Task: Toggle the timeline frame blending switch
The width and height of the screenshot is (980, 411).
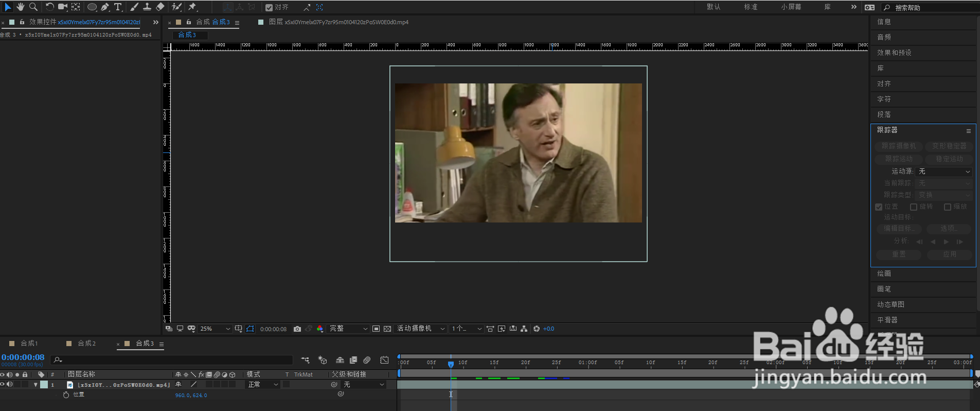Action: click(x=353, y=360)
